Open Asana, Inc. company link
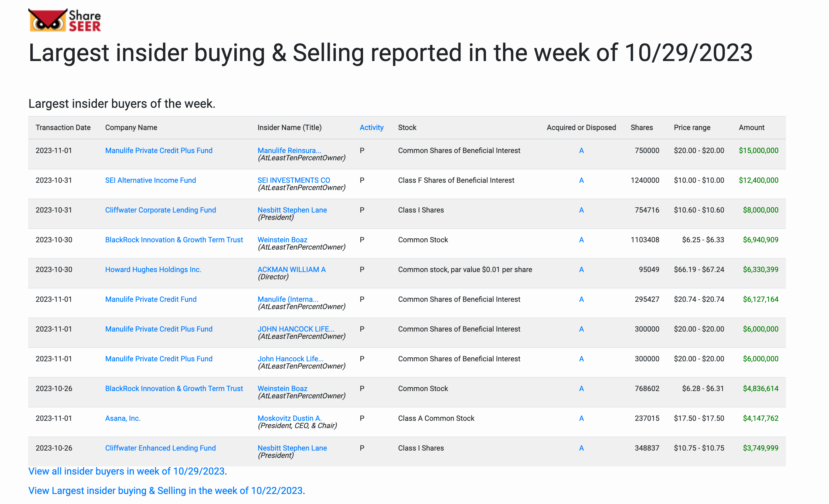 point(123,418)
